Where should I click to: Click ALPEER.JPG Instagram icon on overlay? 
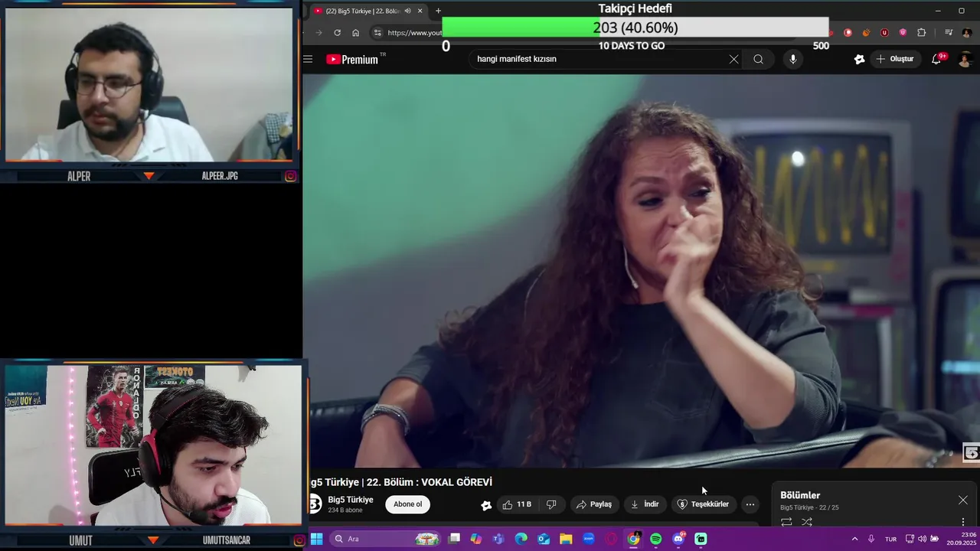(x=291, y=176)
